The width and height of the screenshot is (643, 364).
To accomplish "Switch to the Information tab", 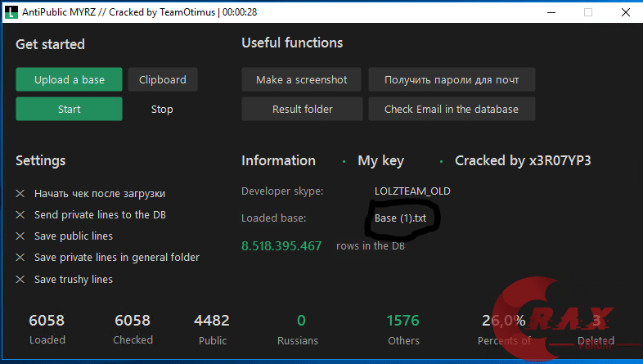I will pyautogui.click(x=278, y=160).
